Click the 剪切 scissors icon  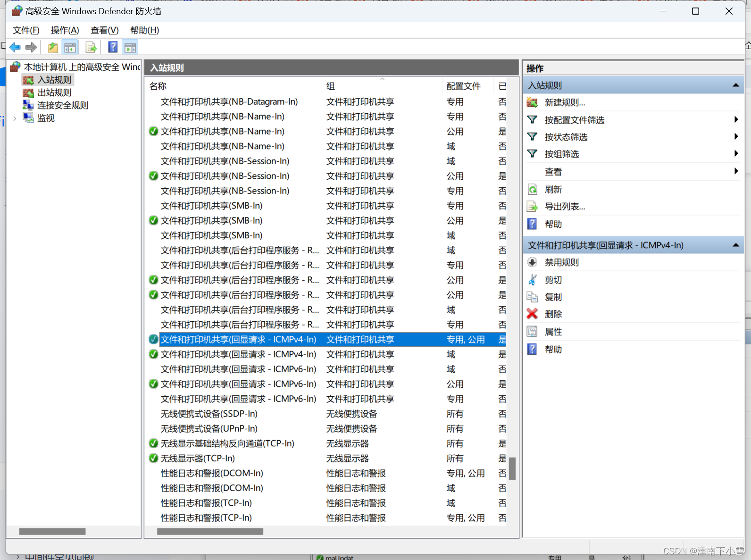(x=532, y=280)
